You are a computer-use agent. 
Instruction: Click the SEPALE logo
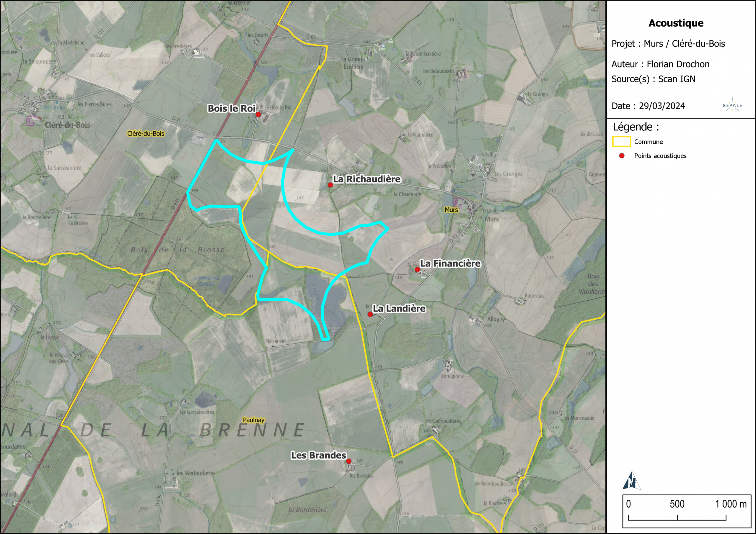tap(732, 105)
